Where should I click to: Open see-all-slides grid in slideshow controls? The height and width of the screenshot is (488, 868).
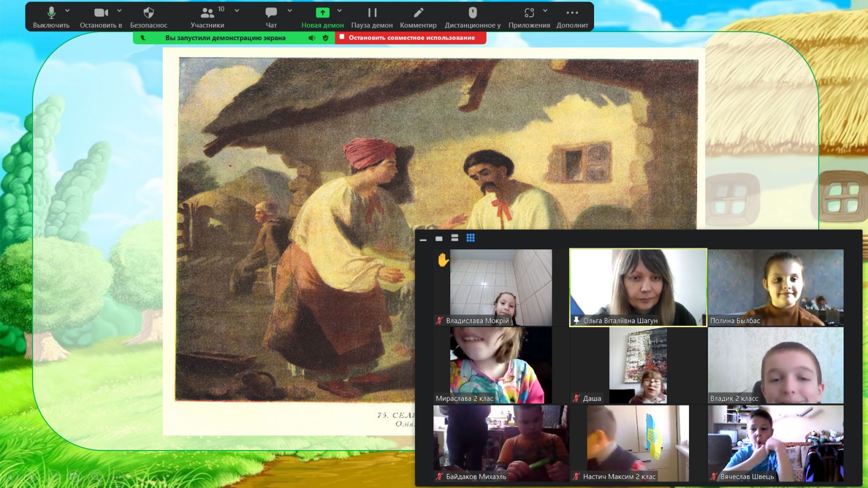[x=74, y=477]
